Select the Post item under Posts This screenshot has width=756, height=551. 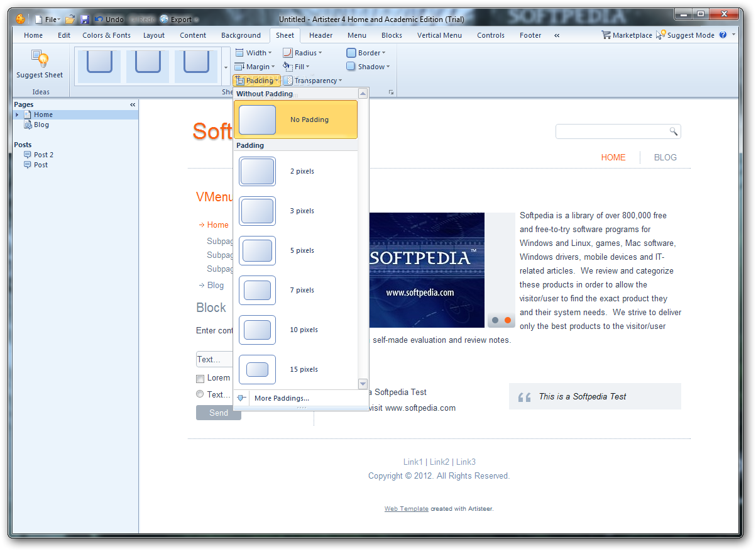click(41, 165)
